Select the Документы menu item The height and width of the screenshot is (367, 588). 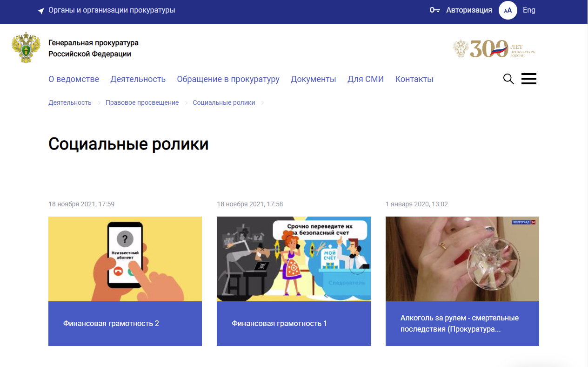[x=313, y=79]
